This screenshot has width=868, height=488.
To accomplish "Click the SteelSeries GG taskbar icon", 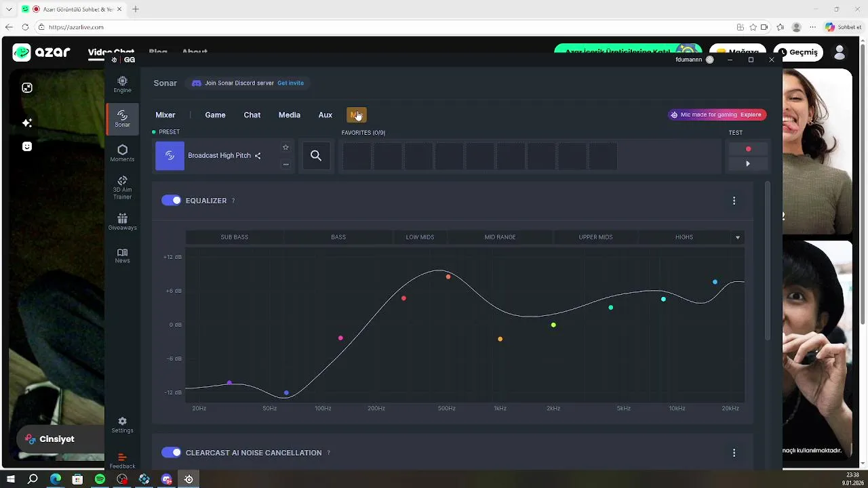I will [189, 479].
